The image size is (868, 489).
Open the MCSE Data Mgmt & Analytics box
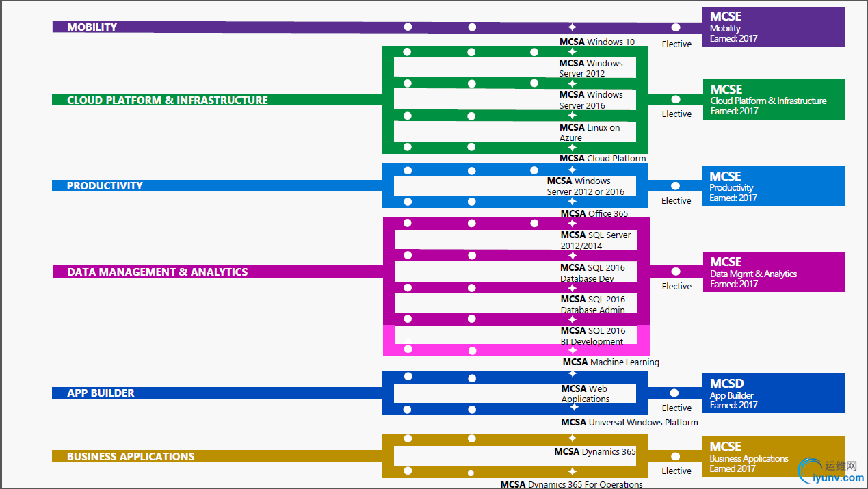point(774,272)
